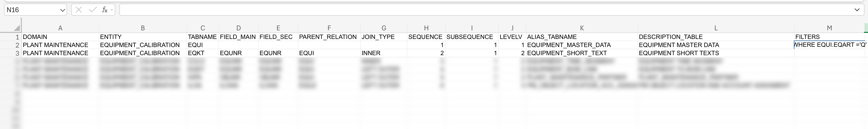Select column G header
The height and width of the screenshot is (129, 868).
(383, 28)
